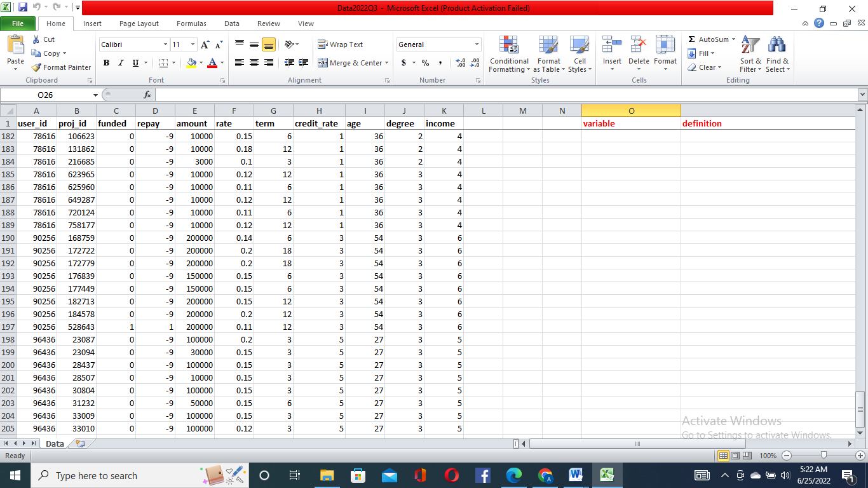Apply the Font Color letter A
This screenshot has height=488, width=868.
[212, 63]
